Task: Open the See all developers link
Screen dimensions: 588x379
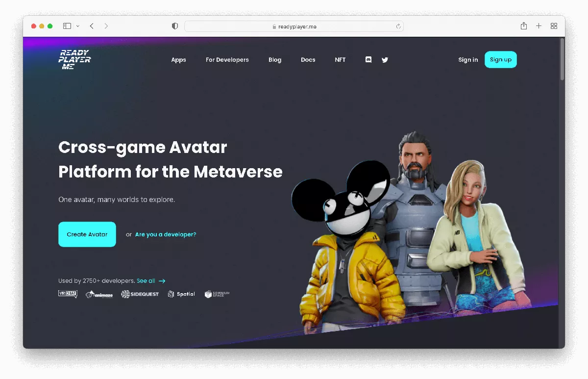Action: tap(146, 281)
